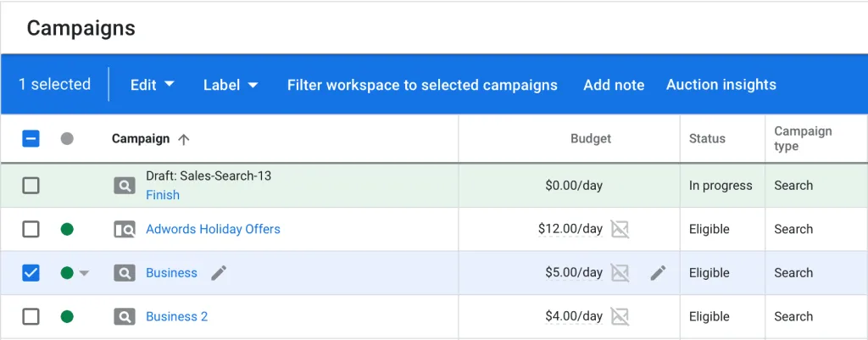Image resolution: width=868 pixels, height=340 pixels.
Task: Click the campaign type icon for Adwords Holiday Offers
Action: (x=125, y=229)
